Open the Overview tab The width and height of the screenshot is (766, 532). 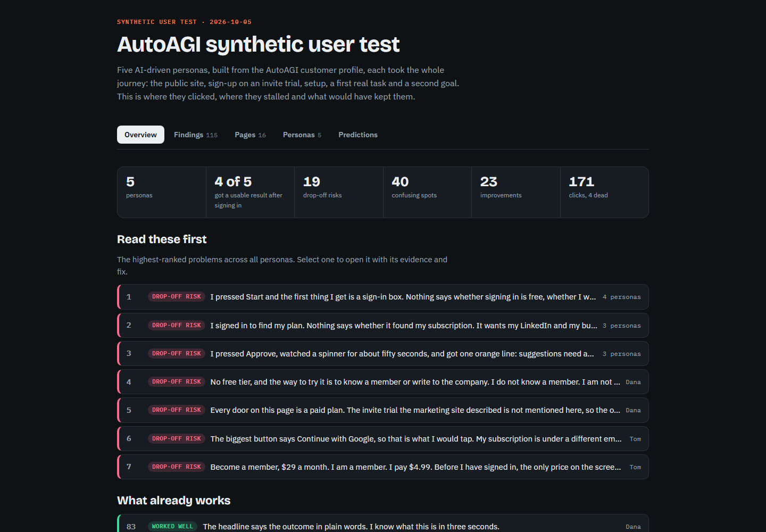[x=140, y=135]
